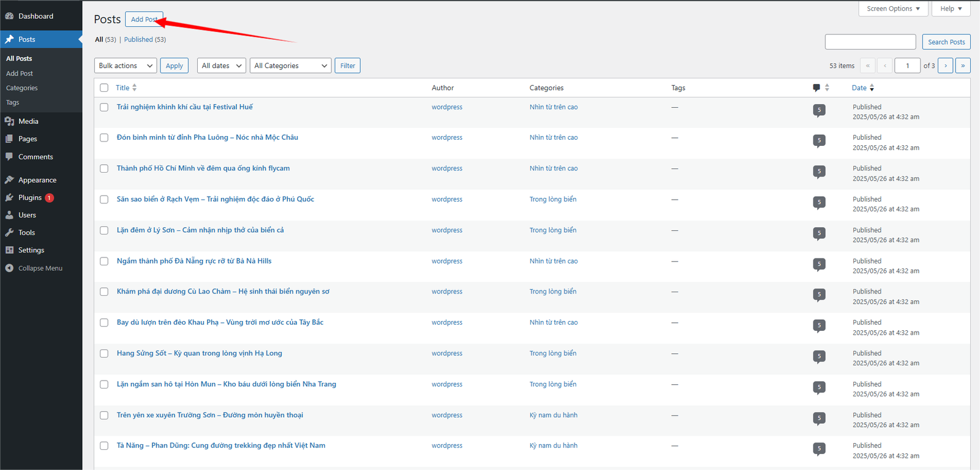The width and height of the screenshot is (980, 470).
Task: Check the 'Trải nghiệm khinh khí cầu' post checkbox
Action: click(104, 107)
